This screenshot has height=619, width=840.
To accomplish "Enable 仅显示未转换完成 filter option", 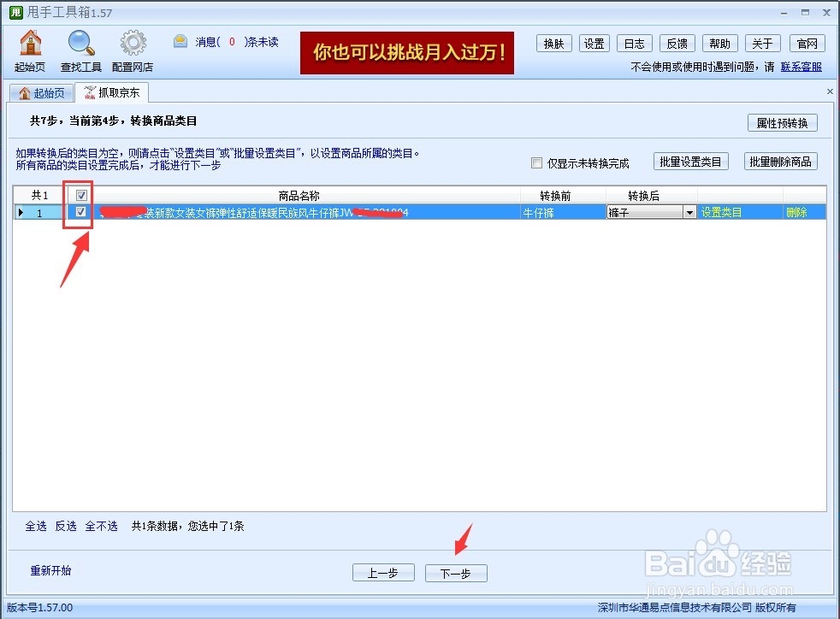I will [x=537, y=162].
